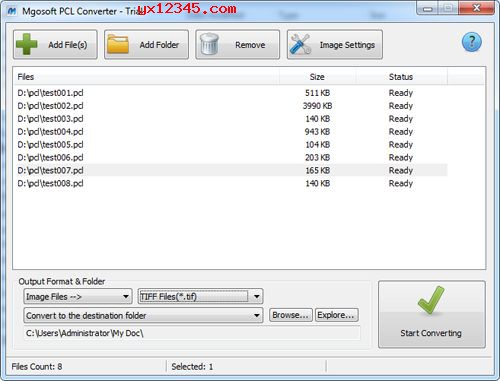Select the row for test003.pcl
Screen dimensions: 500x381
232,119
